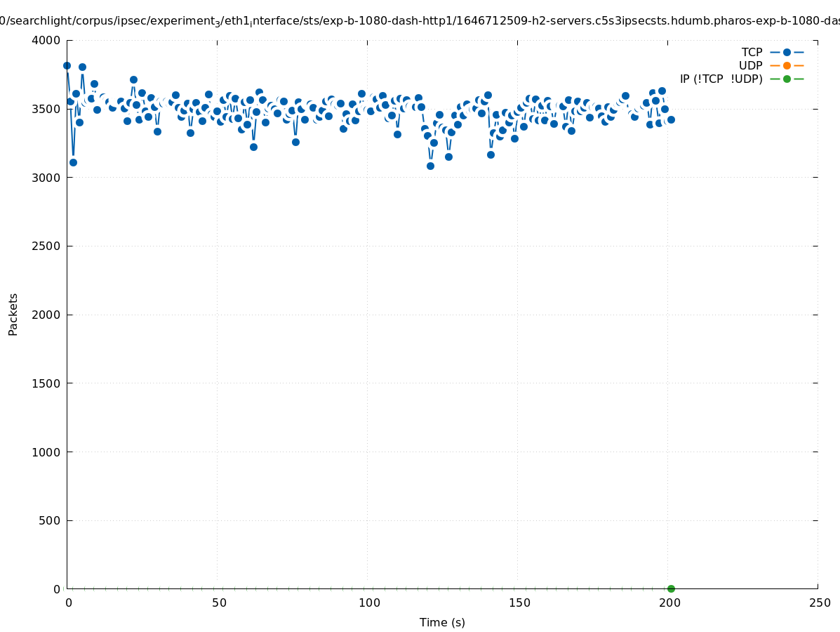Image resolution: width=840 pixels, height=632 pixels.
Task: Click the 250 x-axis tick label
Action: [x=820, y=603]
